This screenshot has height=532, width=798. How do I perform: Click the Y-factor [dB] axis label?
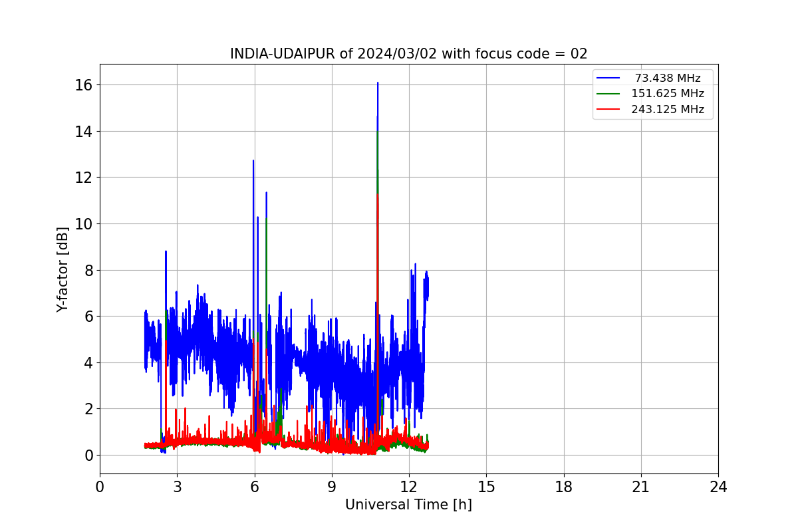(x=63, y=269)
